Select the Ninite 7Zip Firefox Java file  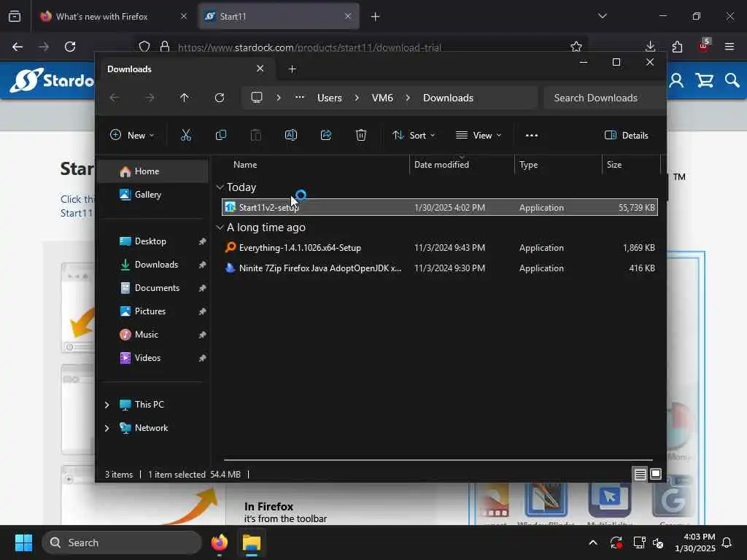click(x=440, y=268)
